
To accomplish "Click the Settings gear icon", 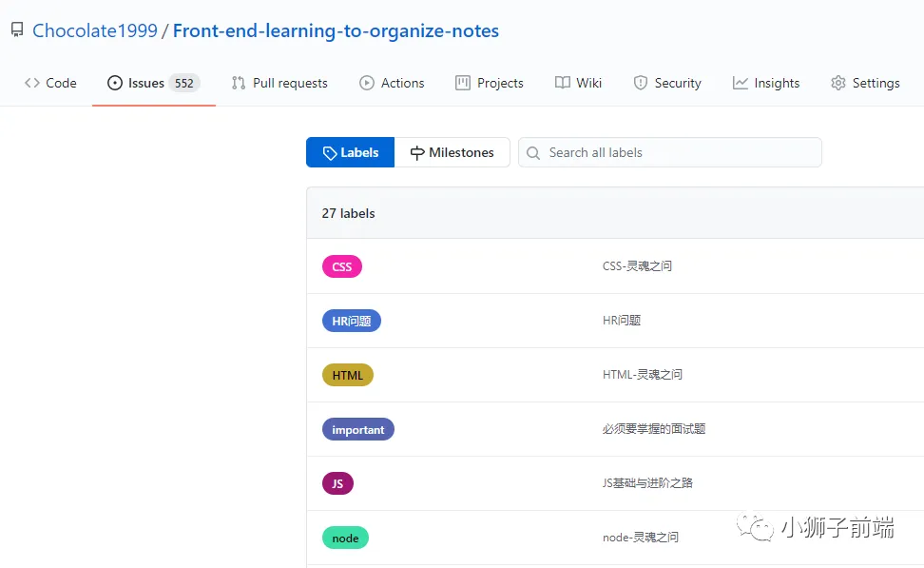I will 837,83.
